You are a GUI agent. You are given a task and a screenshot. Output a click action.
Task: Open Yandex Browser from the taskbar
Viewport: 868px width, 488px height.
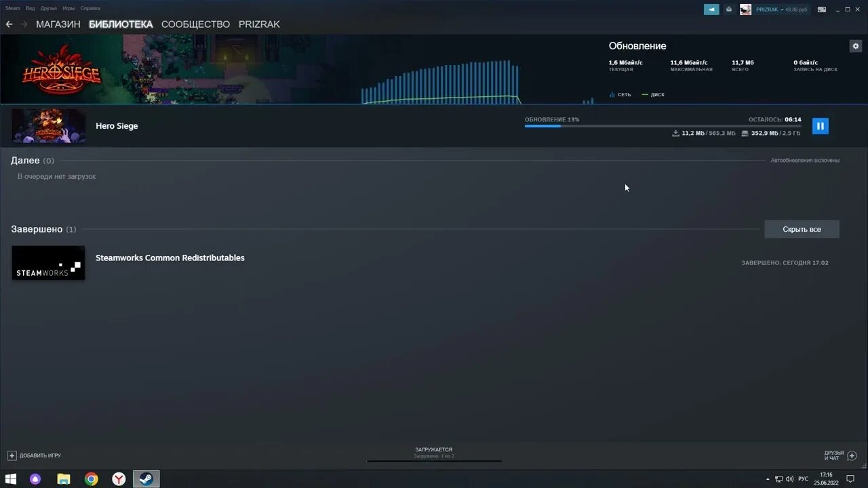tap(119, 479)
